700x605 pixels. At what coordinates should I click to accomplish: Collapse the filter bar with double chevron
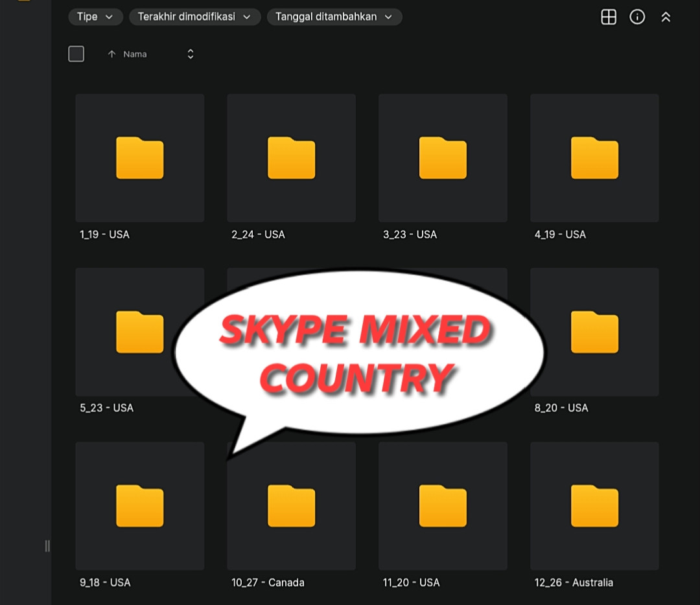click(x=666, y=17)
